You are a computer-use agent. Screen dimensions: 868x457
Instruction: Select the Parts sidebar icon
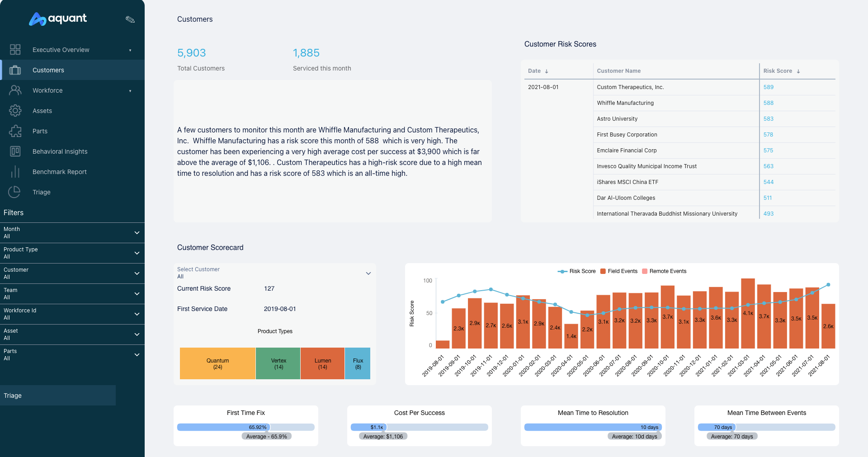pos(15,131)
